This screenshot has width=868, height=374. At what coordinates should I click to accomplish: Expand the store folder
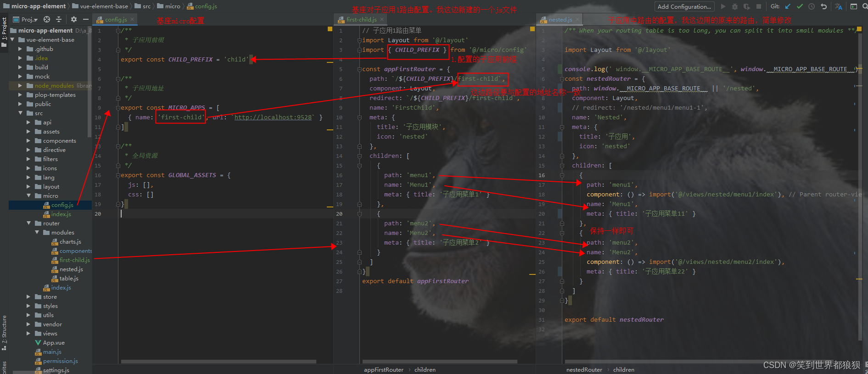pyautogui.click(x=28, y=297)
